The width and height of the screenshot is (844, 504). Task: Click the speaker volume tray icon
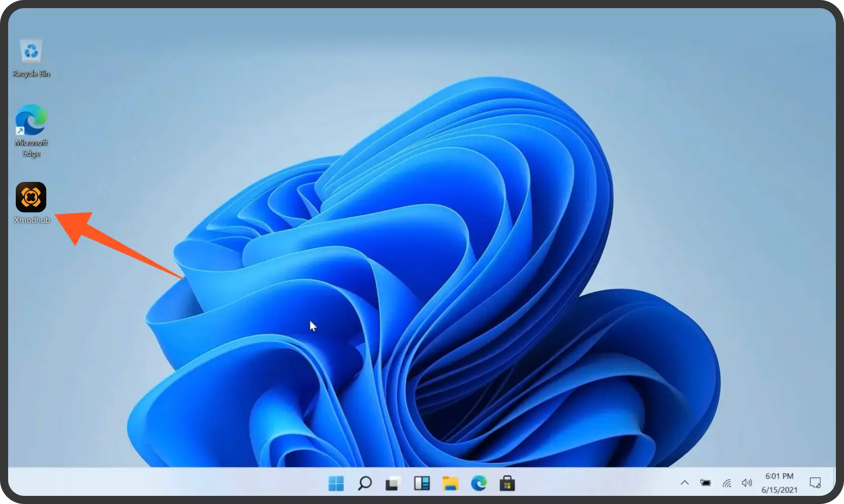746,483
